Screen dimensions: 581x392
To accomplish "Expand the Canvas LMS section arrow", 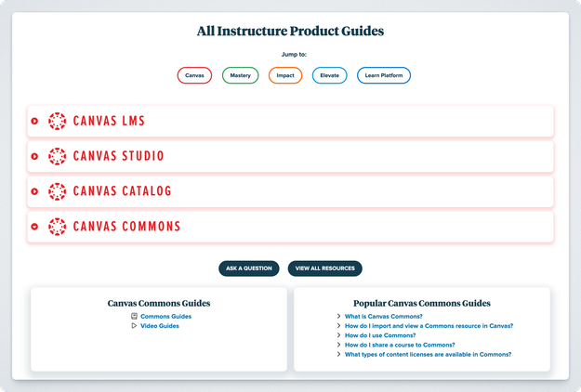I will click(x=34, y=121).
